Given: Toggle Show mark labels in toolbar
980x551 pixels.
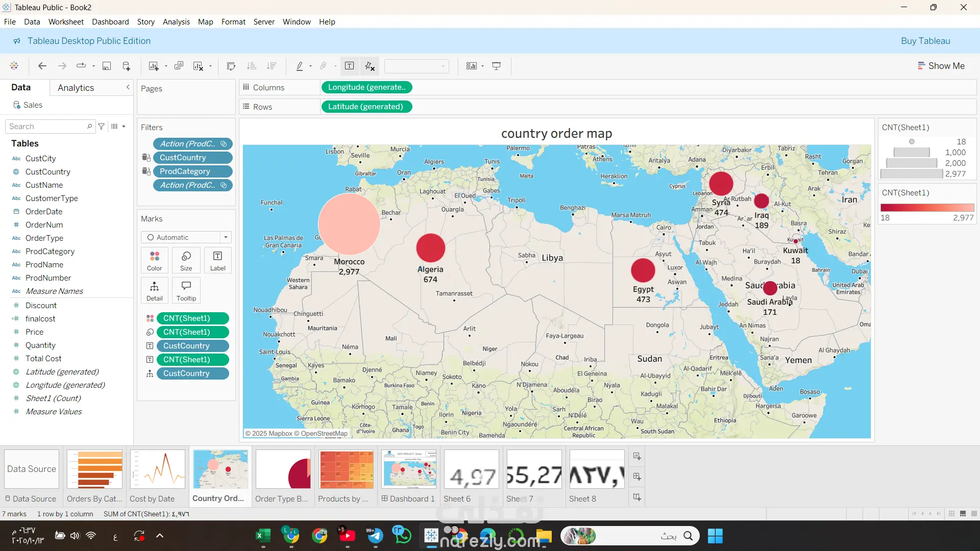Looking at the screenshot, I should tap(350, 66).
